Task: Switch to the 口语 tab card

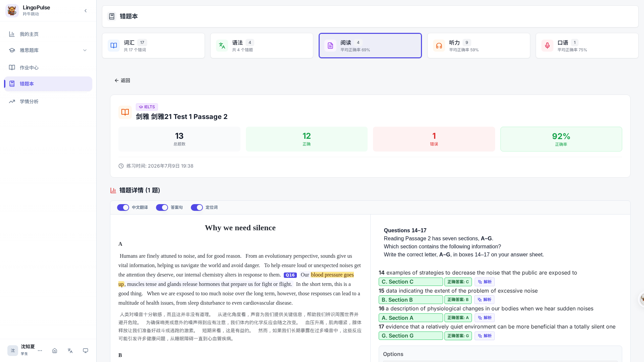Action: pos(587,46)
